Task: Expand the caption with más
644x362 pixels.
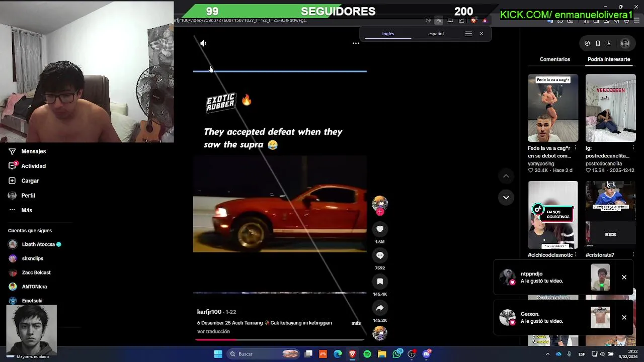Action: pyautogui.click(x=356, y=323)
